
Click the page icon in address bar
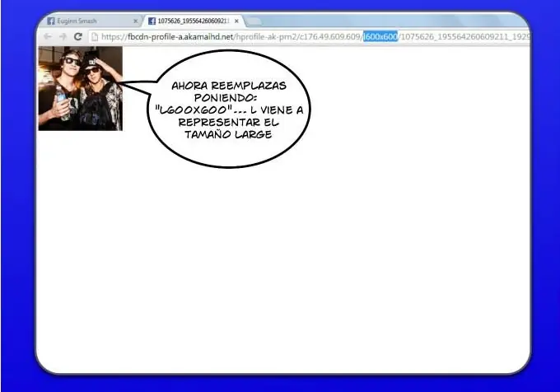(x=94, y=36)
